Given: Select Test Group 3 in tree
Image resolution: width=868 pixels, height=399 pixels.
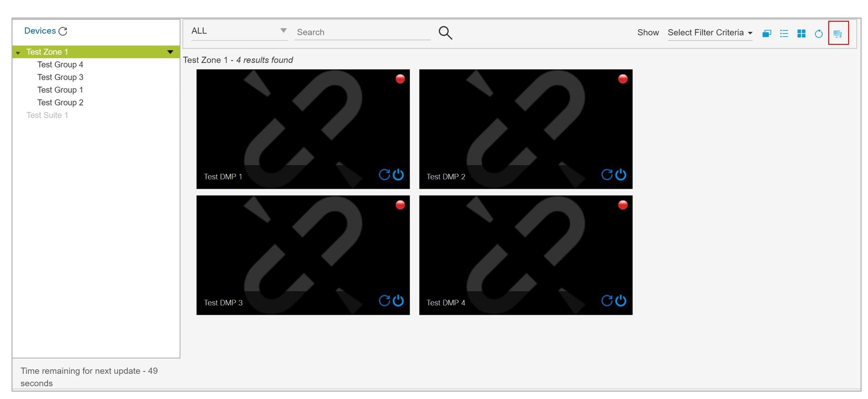Looking at the screenshot, I should (60, 77).
